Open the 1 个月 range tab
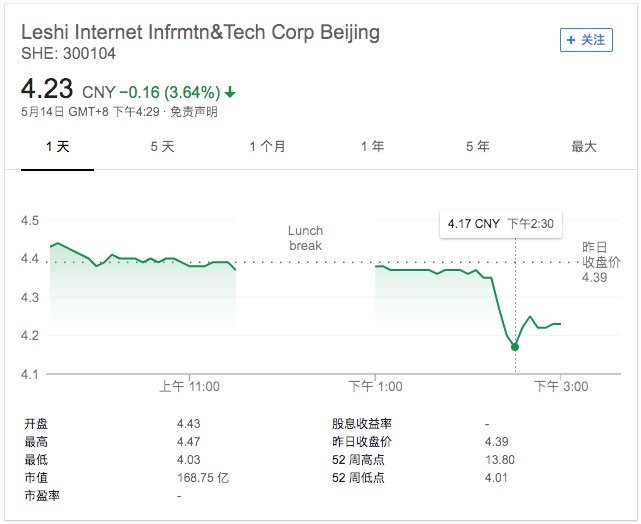The height and width of the screenshot is (524, 641). [267, 146]
